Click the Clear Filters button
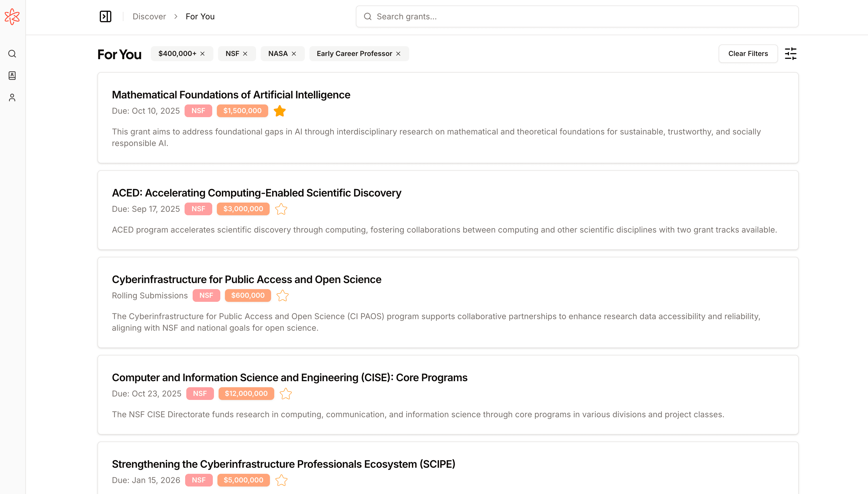868x494 pixels. 748,54
